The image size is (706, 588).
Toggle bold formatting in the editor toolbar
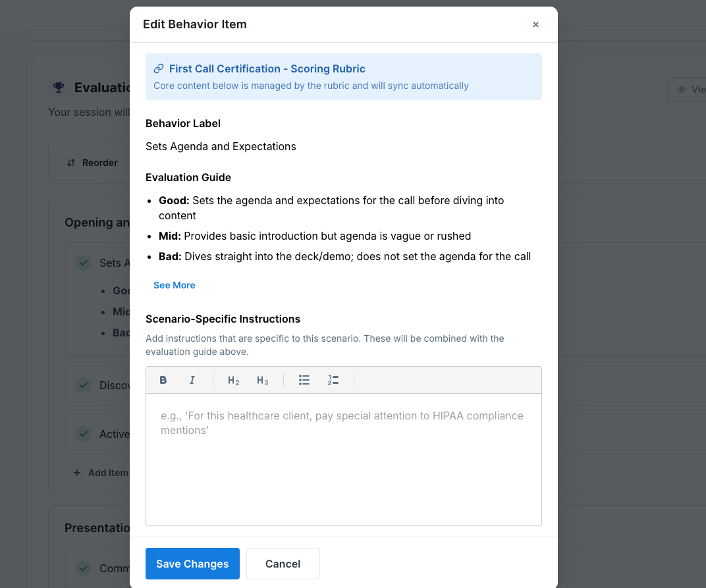coord(163,380)
